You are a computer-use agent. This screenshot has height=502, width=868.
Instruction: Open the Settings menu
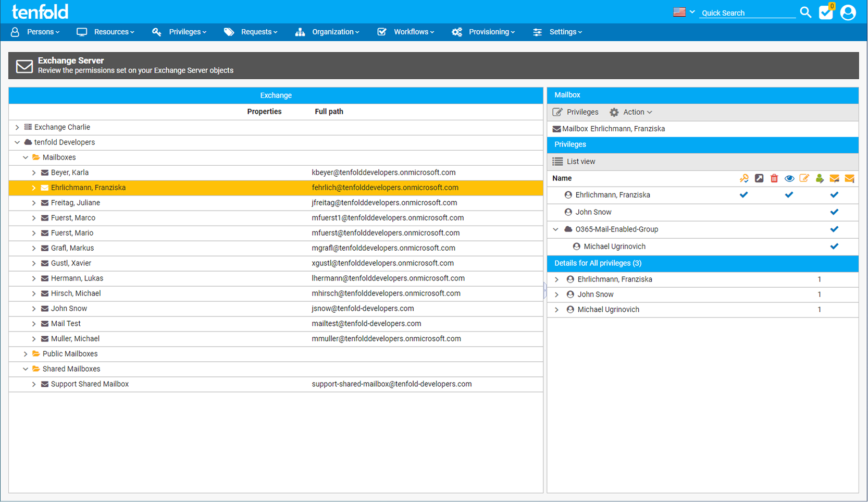[x=557, y=32]
